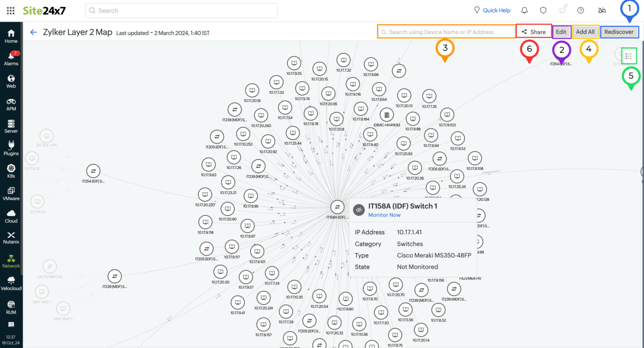Open the Alarms sidebar icon
644x348 pixels.
[x=11, y=59]
